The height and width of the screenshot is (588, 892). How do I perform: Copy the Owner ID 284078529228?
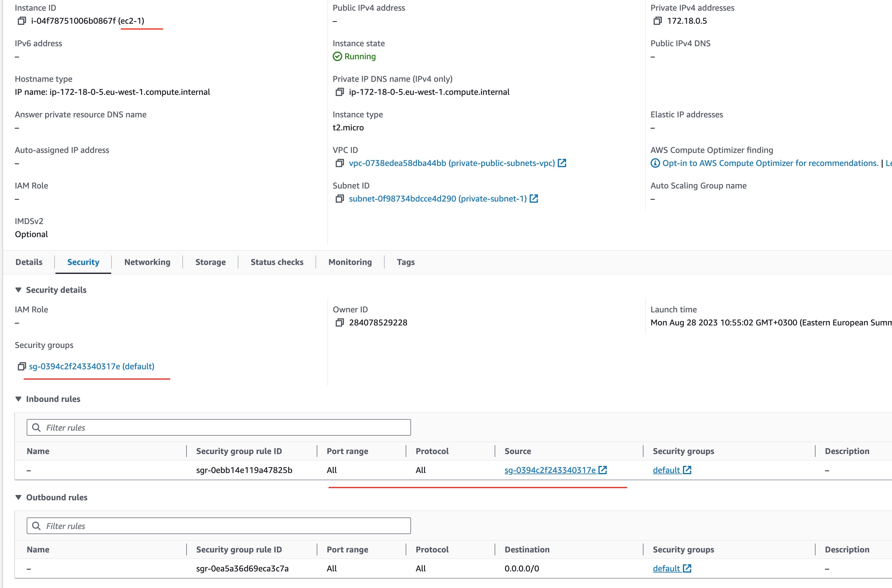click(340, 322)
